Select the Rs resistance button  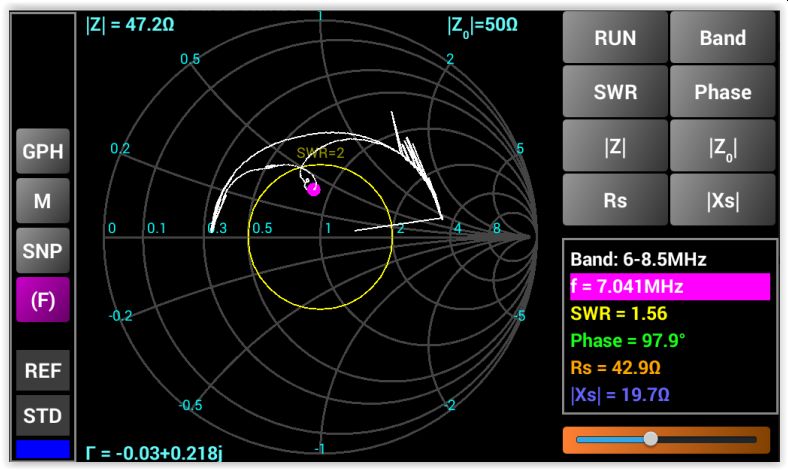(615, 200)
